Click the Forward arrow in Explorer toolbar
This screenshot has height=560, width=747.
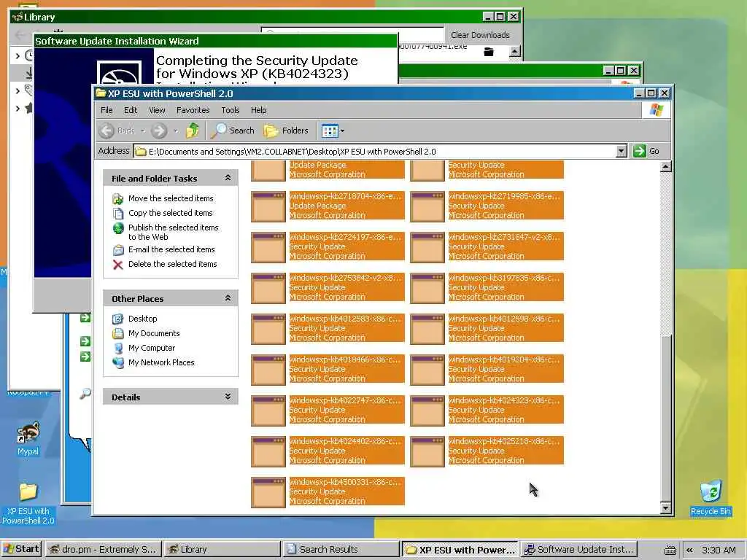click(x=160, y=131)
